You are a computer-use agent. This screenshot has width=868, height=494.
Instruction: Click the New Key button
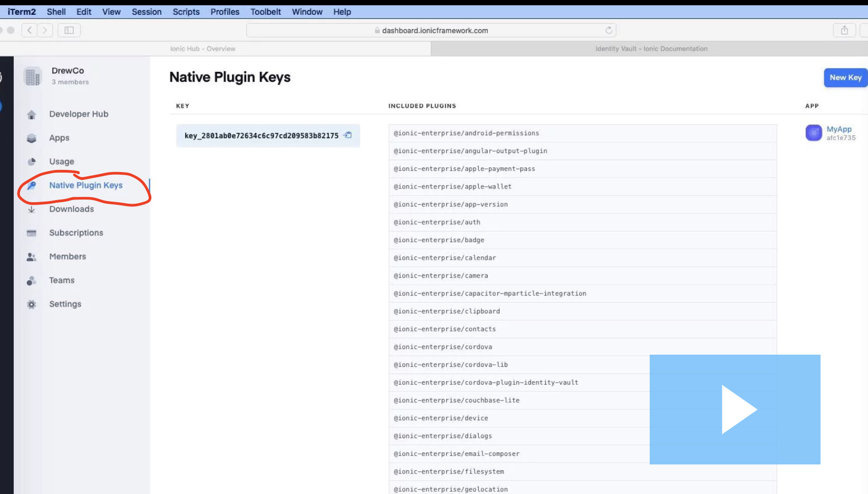pyautogui.click(x=845, y=78)
